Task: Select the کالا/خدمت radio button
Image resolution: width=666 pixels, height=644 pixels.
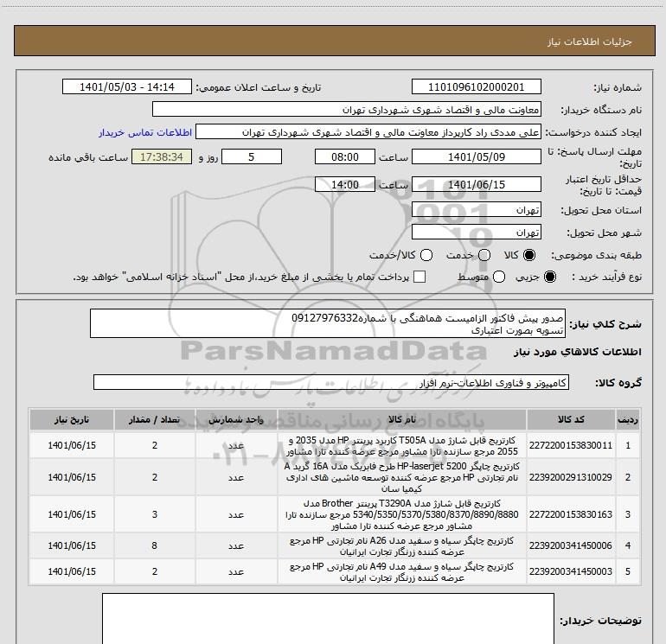Action: click(x=426, y=255)
